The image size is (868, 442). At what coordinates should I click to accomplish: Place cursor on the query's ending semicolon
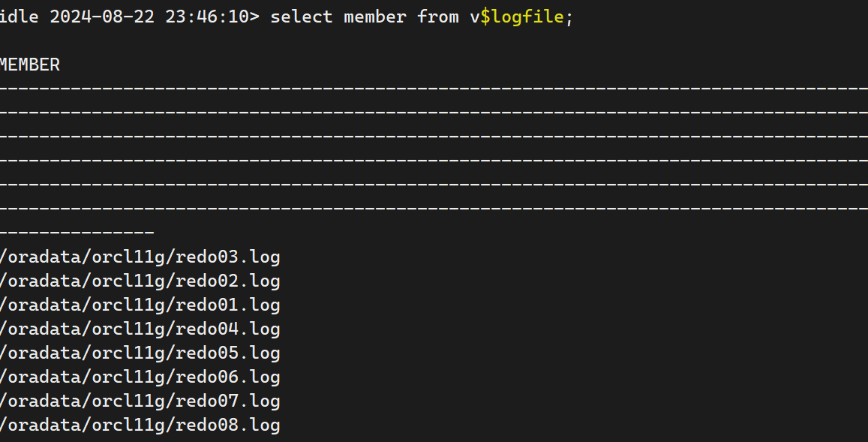[x=569, y=17]
